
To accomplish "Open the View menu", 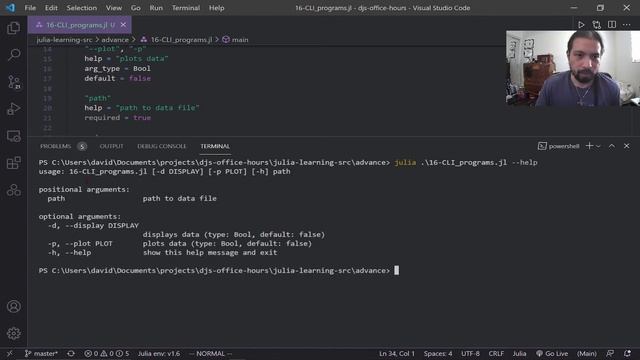I will [114, 8].
